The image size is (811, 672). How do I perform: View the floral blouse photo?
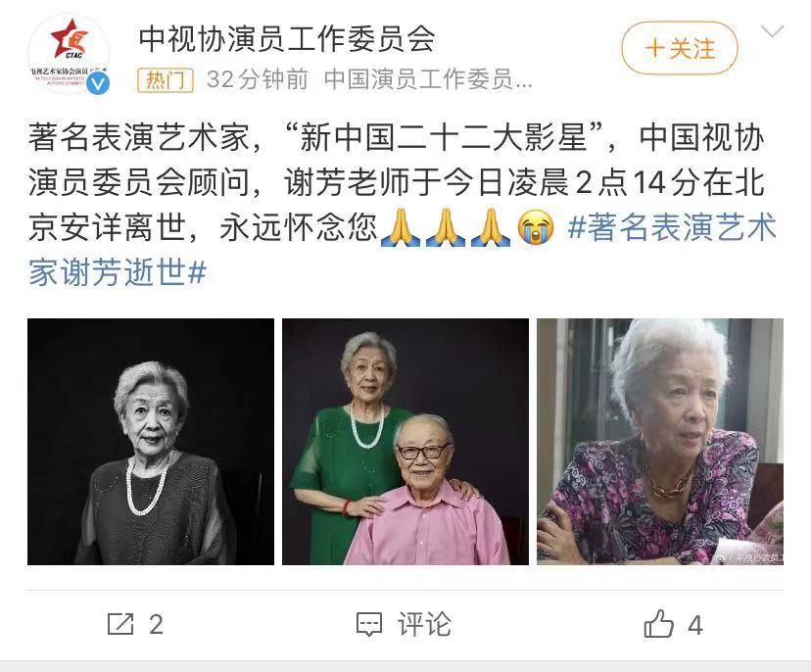coord(660,442)
